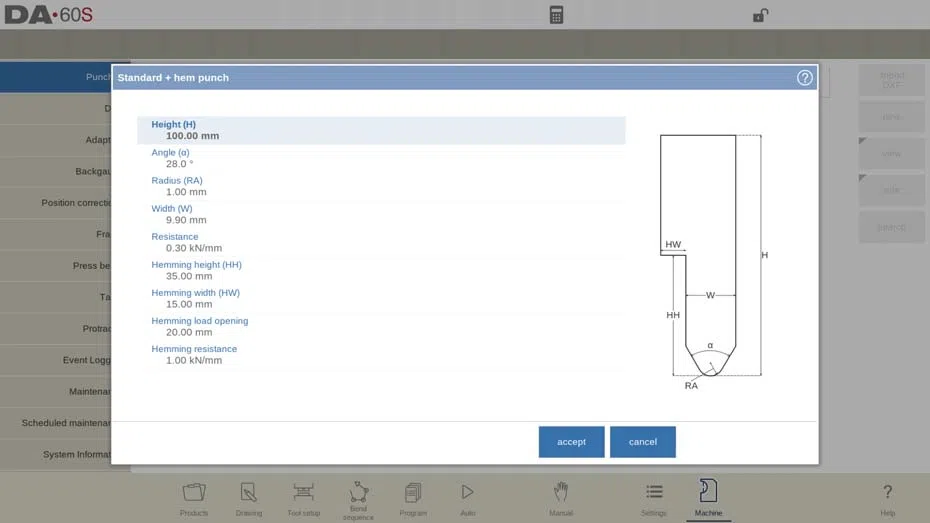This screenshot has height=523, width=930.
Task: Open Event Logging sidebar entry
Action: coord(56,360)
